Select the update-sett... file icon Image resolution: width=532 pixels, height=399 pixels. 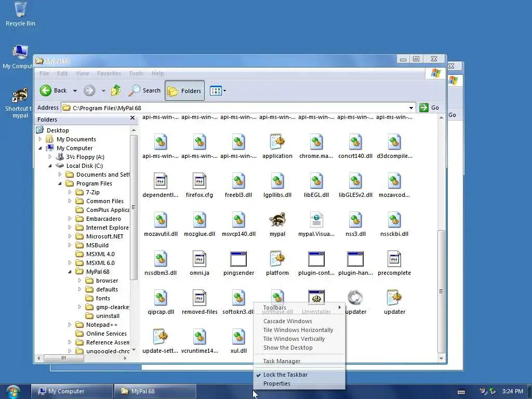tap(160, 337)
